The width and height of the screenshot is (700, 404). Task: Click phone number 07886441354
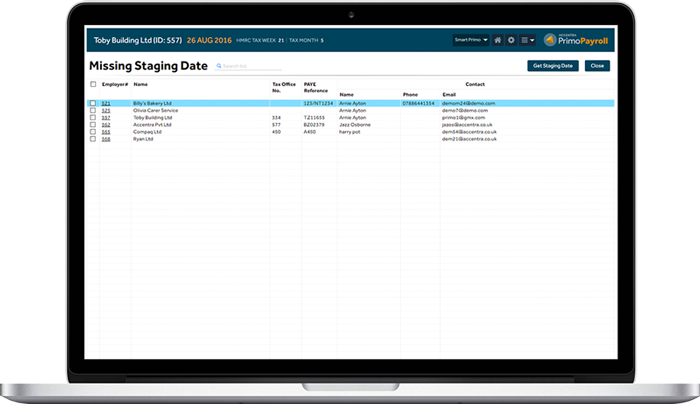pos(418,103)
